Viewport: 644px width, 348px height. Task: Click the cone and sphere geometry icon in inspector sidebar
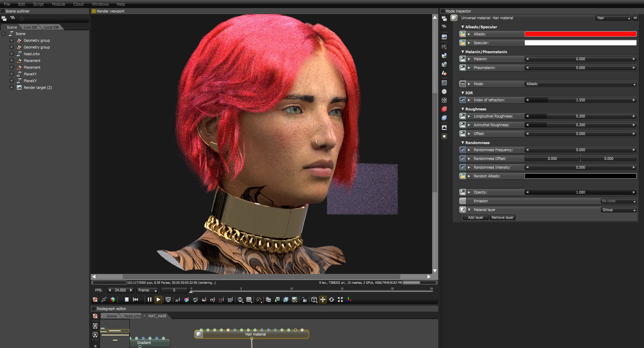(x=444, y=73)
